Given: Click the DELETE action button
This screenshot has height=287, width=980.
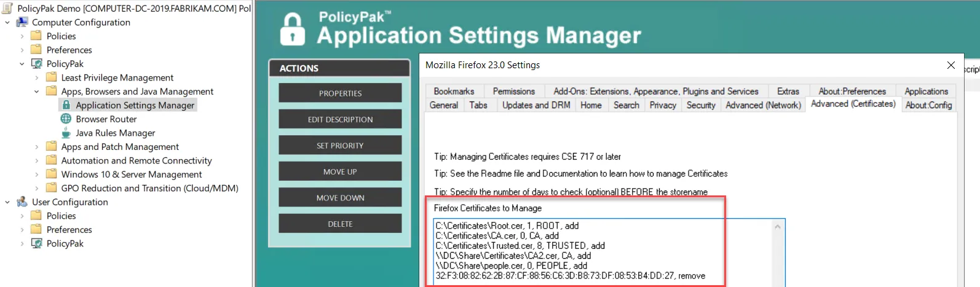Looking at the screenshot, I should 340,224.
